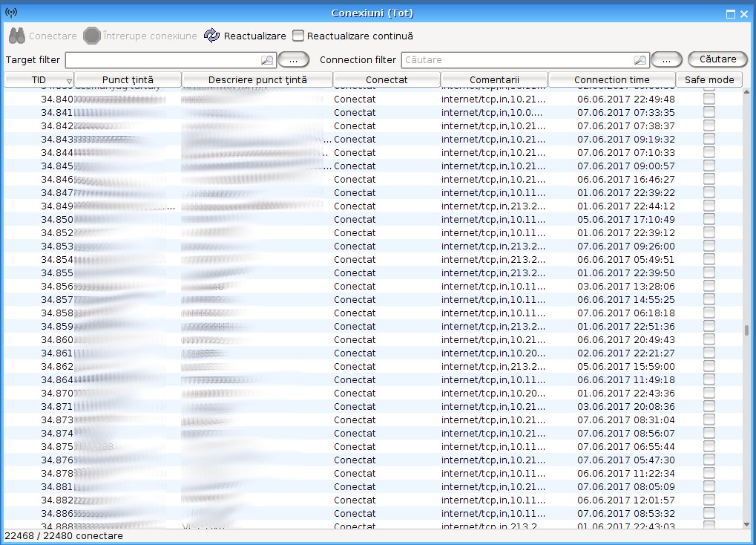Sort by the Punct țintă column header
Image resolution: width=756 pixels, height=545 pixels.
coord(128,79)
